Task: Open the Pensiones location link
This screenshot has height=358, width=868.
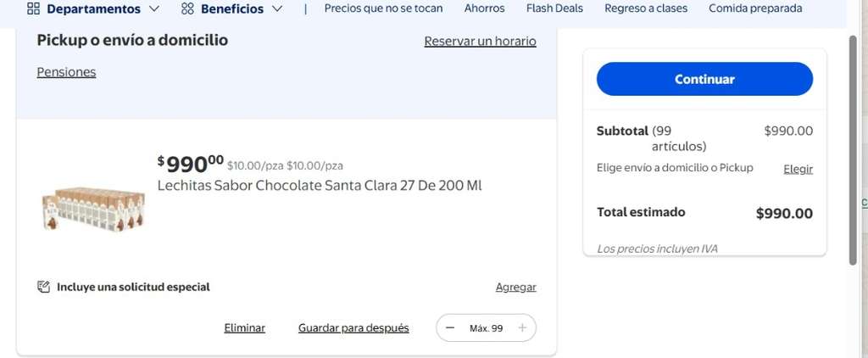Action: point(66,72)
